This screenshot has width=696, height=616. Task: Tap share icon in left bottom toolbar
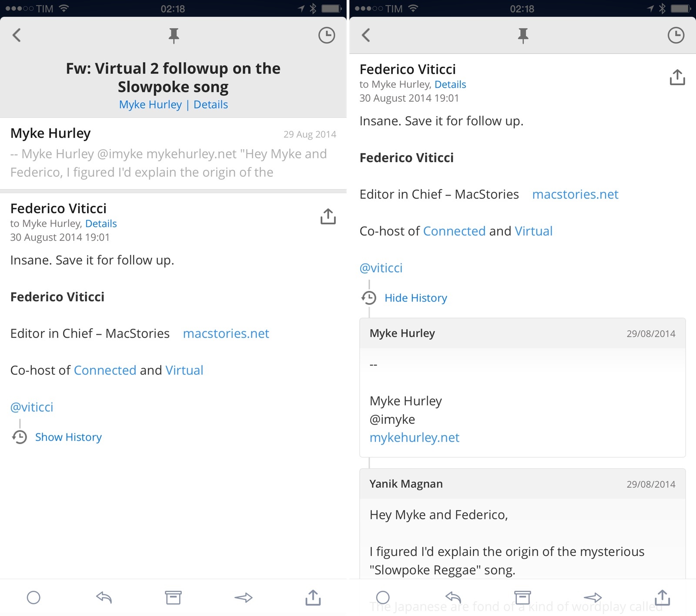(313, 598)
